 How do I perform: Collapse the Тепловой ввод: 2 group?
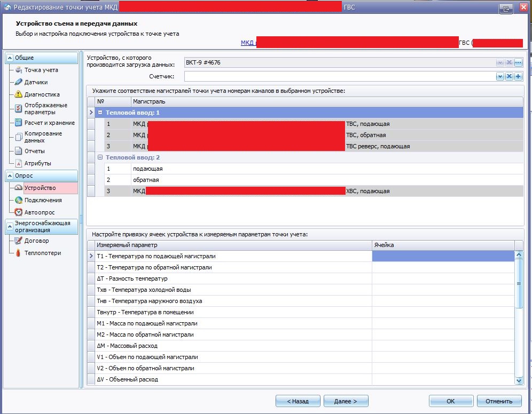[100, 157]
